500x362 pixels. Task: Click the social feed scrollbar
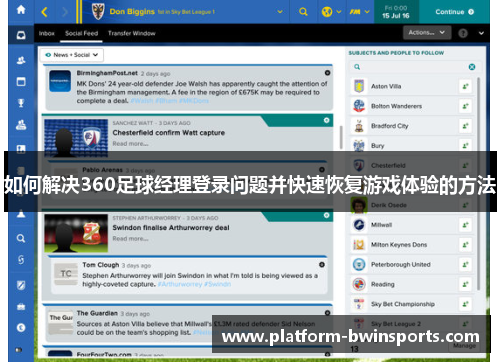[x=341, y=137]
